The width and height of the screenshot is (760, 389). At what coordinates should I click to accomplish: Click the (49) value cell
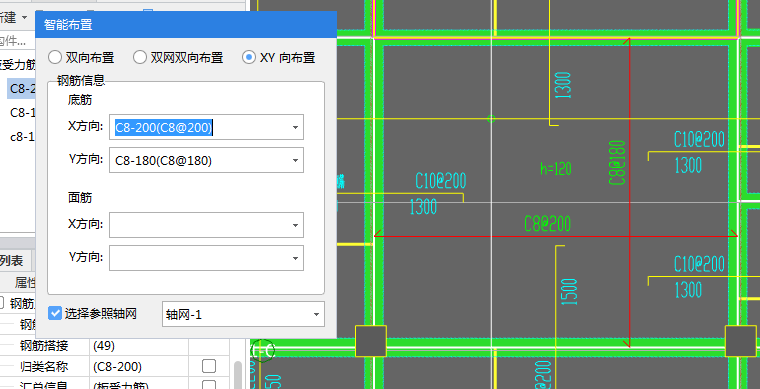click(104, 346)
